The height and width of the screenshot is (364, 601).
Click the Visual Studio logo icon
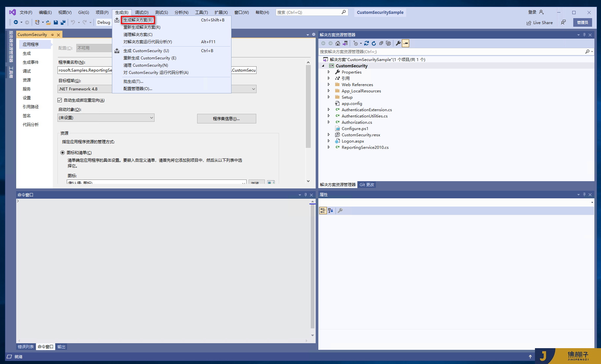click(x=12, y=12)
